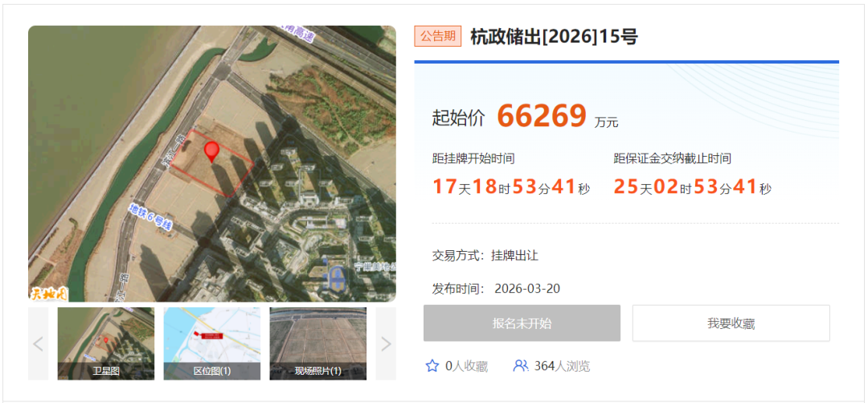
Task: Click the viewers people icon
Action: 520,366
